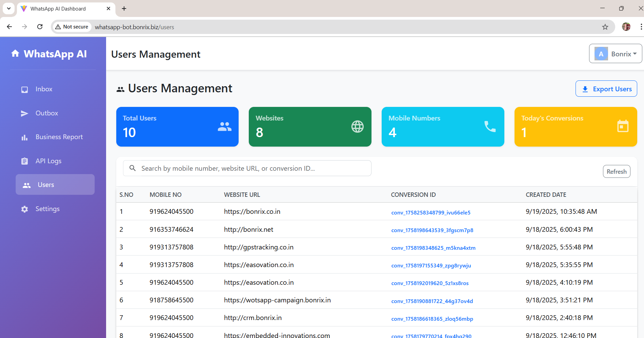
Task: Click the phone icon on Mobile Numbers card
Action: click(489, 127)
